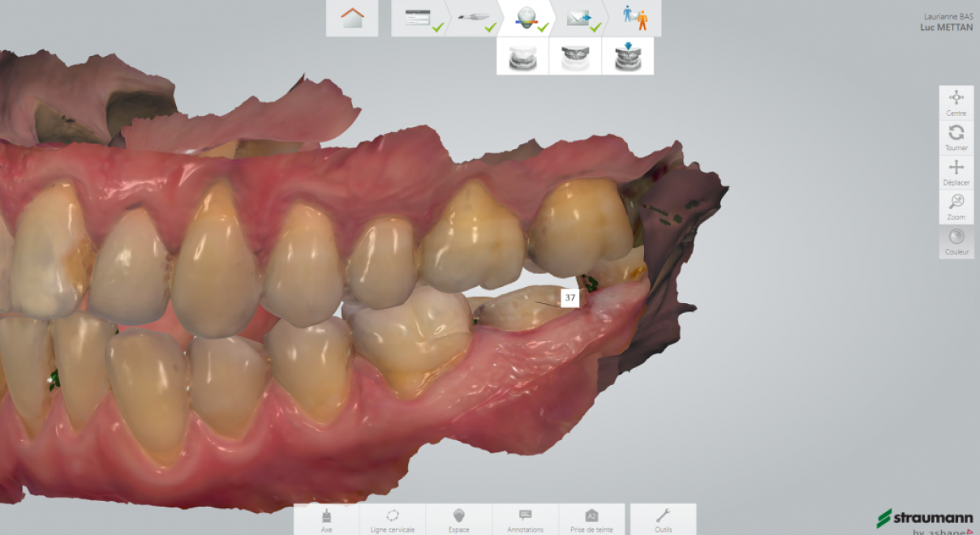The image size is (980, 535).
Task: Open the Annotations tool
Action: click(525, 520)
